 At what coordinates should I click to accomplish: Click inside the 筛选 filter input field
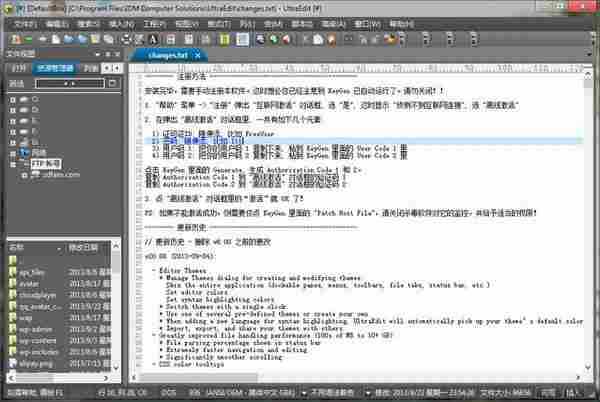pos(70,83)
